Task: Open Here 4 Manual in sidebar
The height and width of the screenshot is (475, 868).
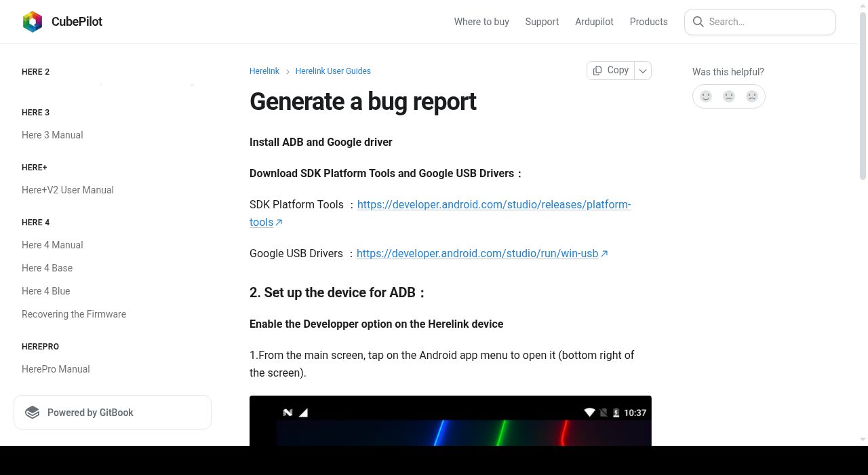Action: click(52, 245)
